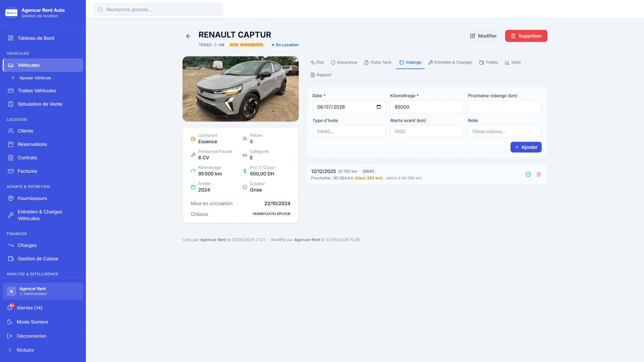Click the back arrow beside RENAULT CAPTUR
This screenshot has width=644, height=362.
[x=188, y=36]
